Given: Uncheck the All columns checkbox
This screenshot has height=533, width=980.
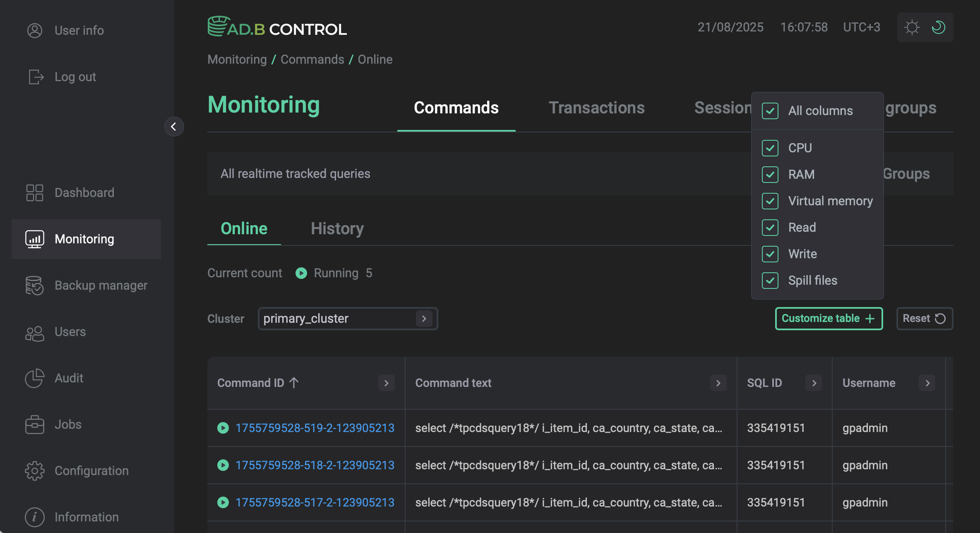Looking at the screenshot, I should pyautogui.click(x=770, y=111).
